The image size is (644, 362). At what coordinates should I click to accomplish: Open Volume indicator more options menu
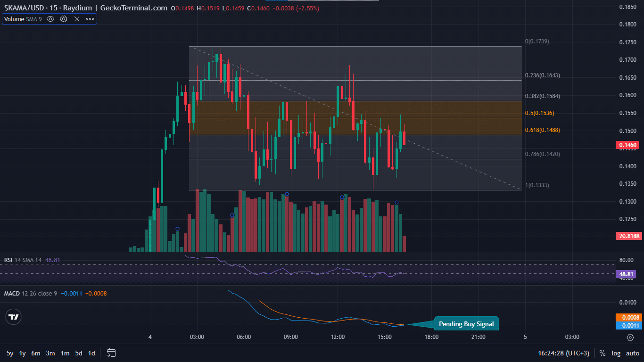click(90, 19)
